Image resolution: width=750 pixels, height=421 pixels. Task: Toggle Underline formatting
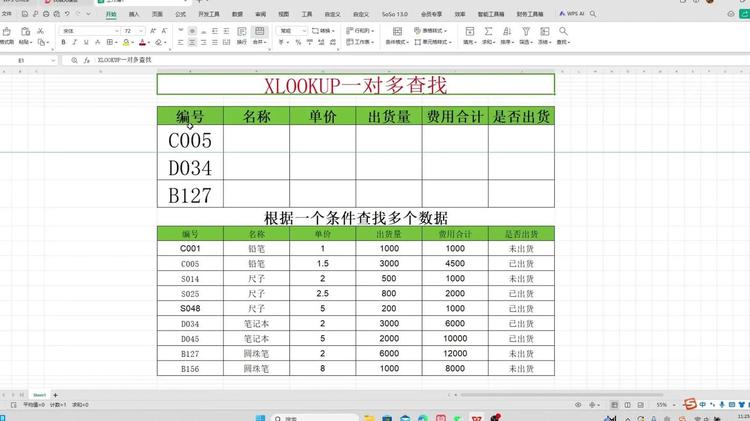(86, 42)
